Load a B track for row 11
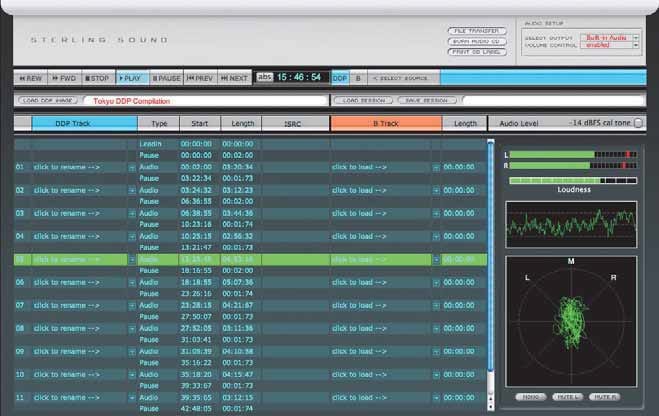Viewport: 659px width, 416px height. 359,398
